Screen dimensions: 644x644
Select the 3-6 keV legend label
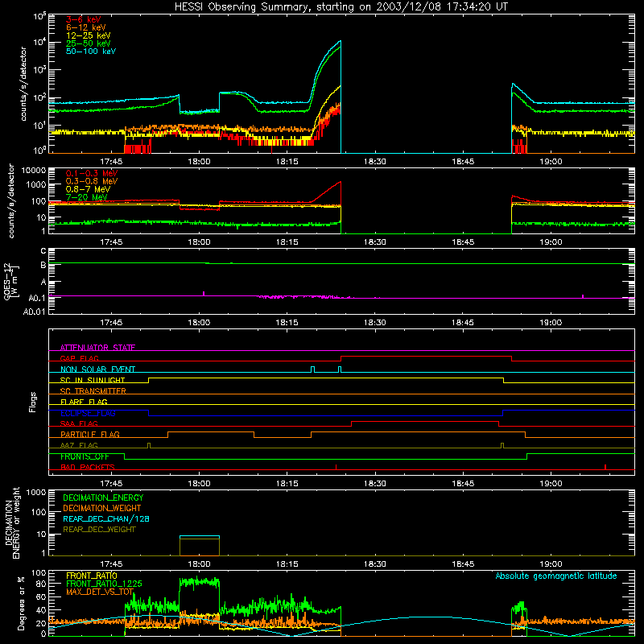(84, 19)
